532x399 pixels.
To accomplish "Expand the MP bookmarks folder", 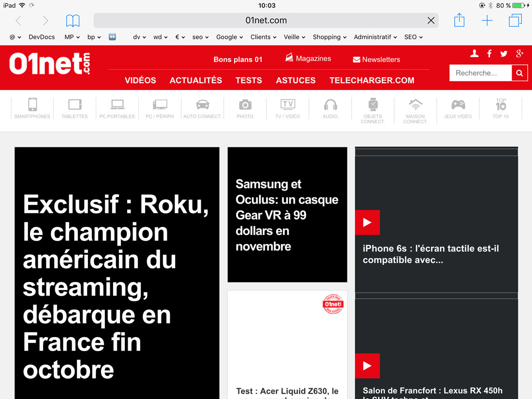I will click(x=72, y=37).
